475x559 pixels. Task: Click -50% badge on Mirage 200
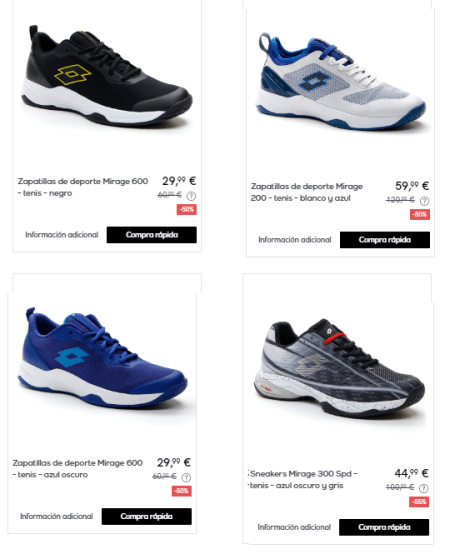pyautogui.click(x=420, y=214)
